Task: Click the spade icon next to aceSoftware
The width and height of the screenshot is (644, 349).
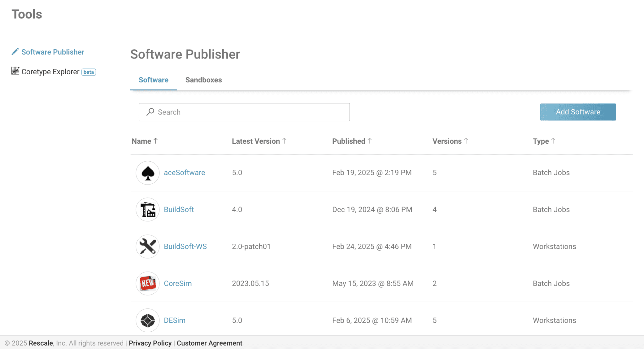Action: tap(147, 173)
